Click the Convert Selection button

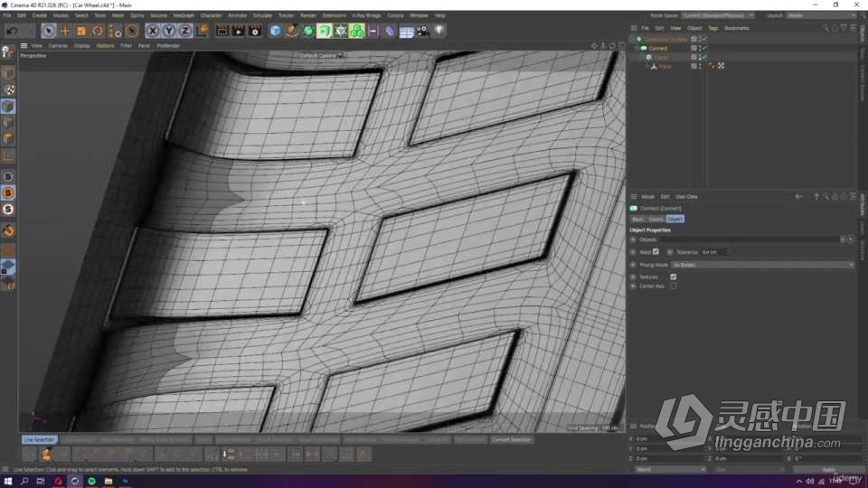click(x=511, y=439)
